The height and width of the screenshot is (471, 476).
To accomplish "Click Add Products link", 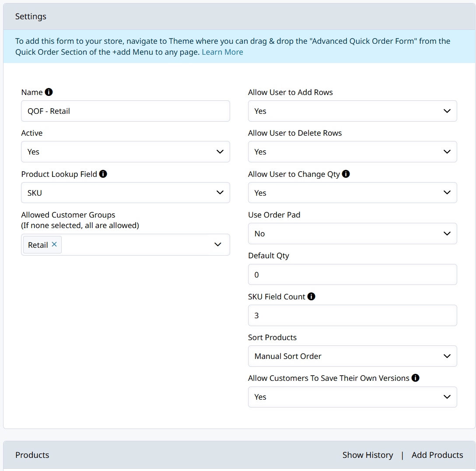I will (437, 455).
